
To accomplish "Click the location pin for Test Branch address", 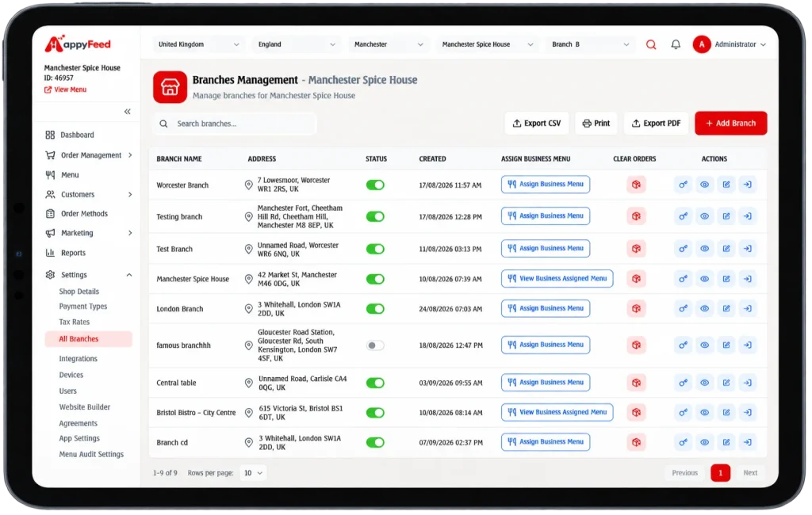I will pyautogui.click(x=248, y=249).
